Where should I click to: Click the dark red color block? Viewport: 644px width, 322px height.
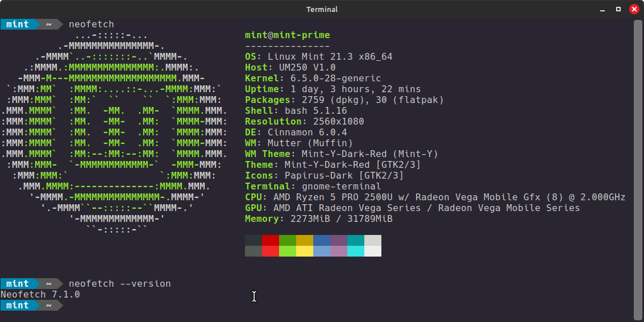point(270,241)
